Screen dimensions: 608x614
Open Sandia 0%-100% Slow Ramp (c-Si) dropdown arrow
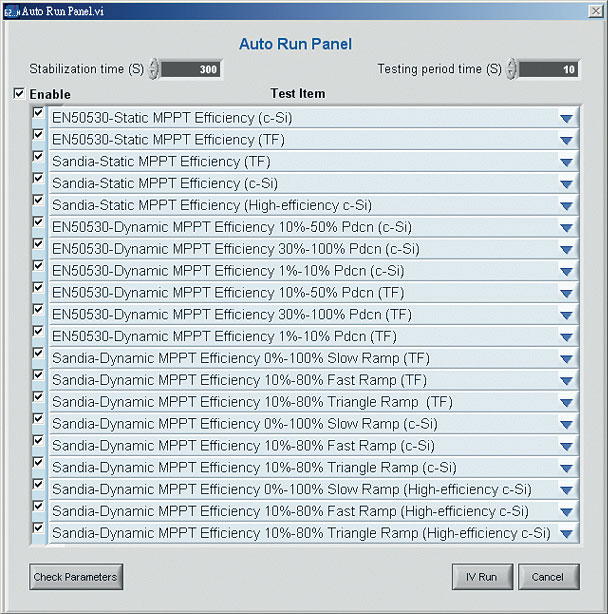tap(567, 424)
